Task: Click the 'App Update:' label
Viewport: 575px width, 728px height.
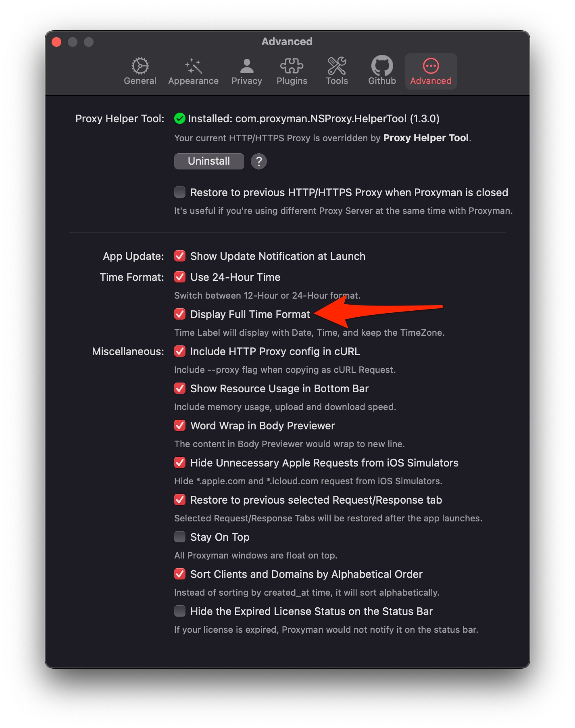Action: [133, 256]
